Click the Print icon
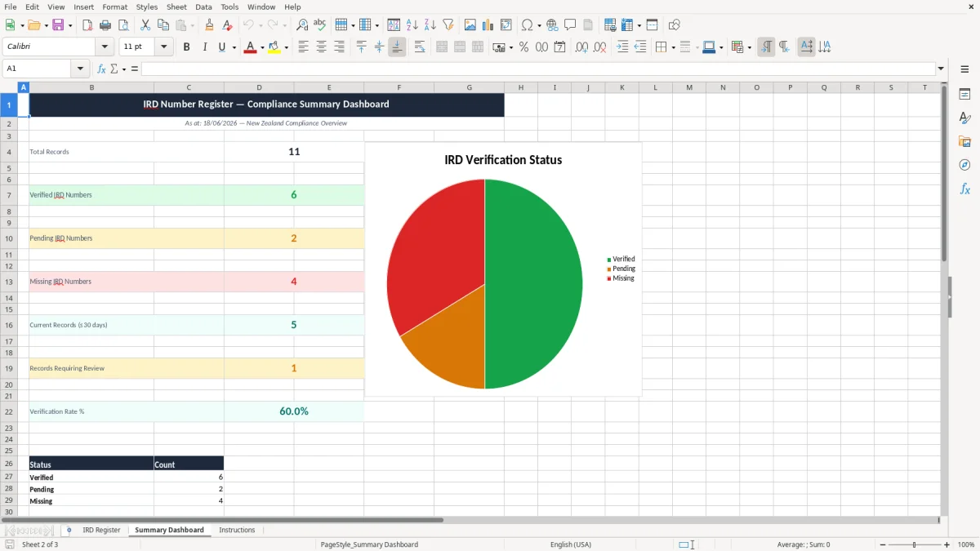This screenshot has width=980, height=551. pyautogui.click(x=105, y=25)
